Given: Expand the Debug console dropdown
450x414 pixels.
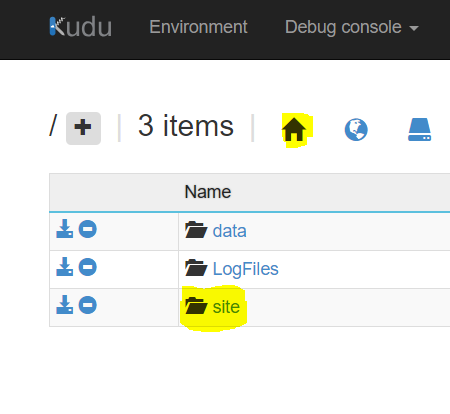Looking at the screenshot, I should click(352, 27).
